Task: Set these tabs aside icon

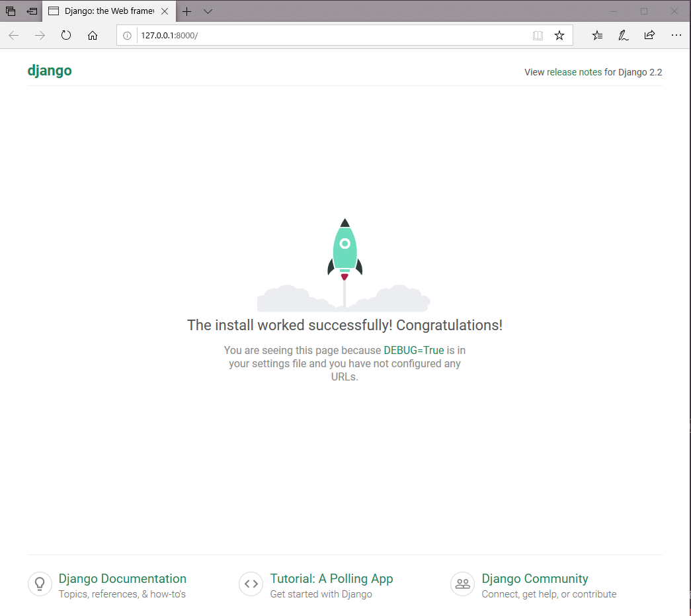Action: [x=32, y=11]
